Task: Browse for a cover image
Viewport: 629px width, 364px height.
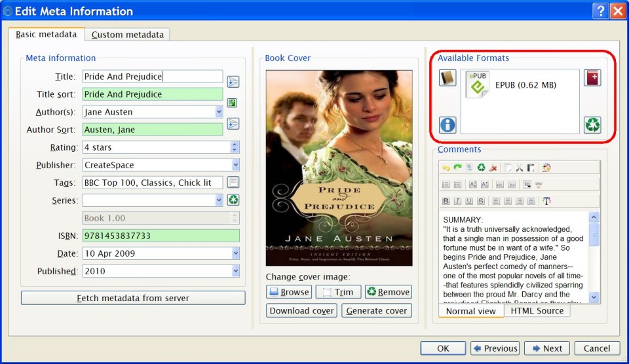Action: point(289,292)
